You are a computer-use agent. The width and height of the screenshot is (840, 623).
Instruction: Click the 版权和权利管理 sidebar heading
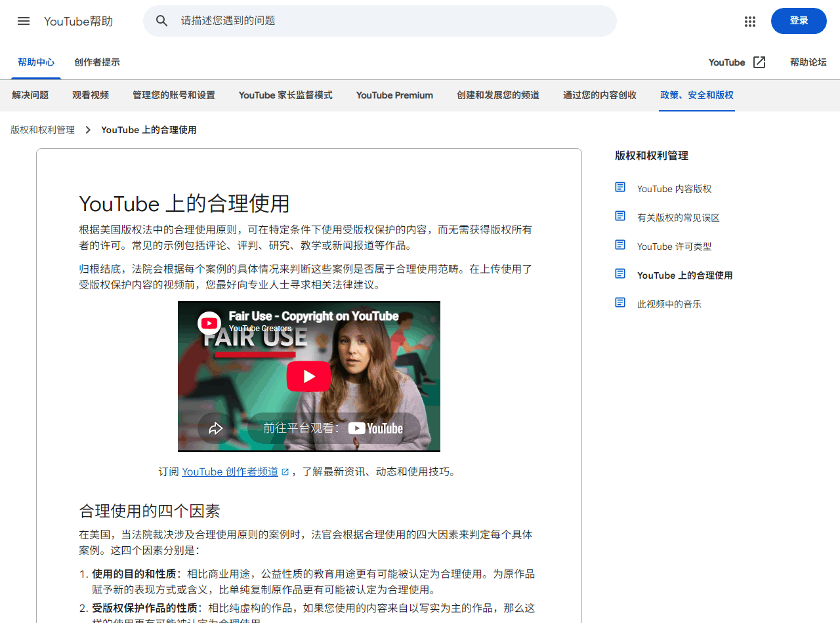tap(652, 155)
